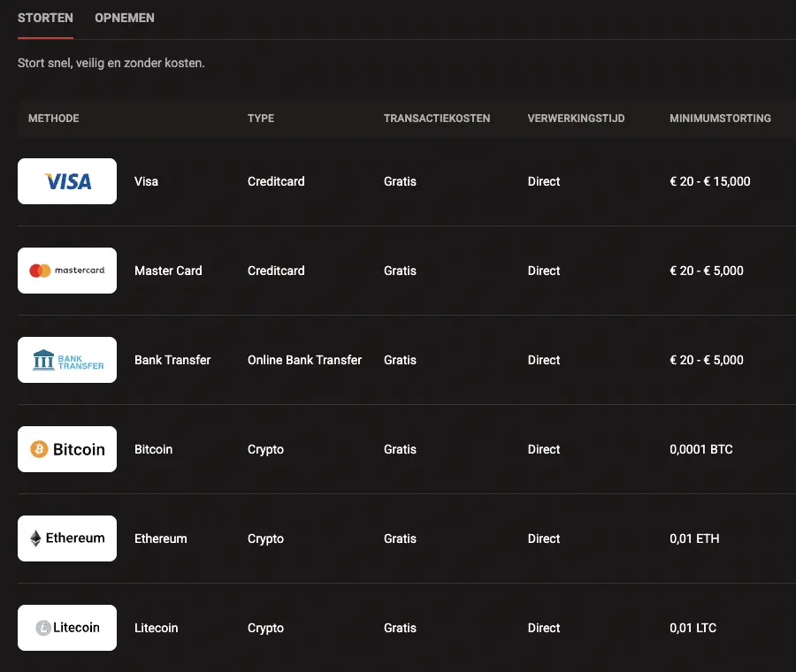Select the Ethereum logo tile

(67, 538)
